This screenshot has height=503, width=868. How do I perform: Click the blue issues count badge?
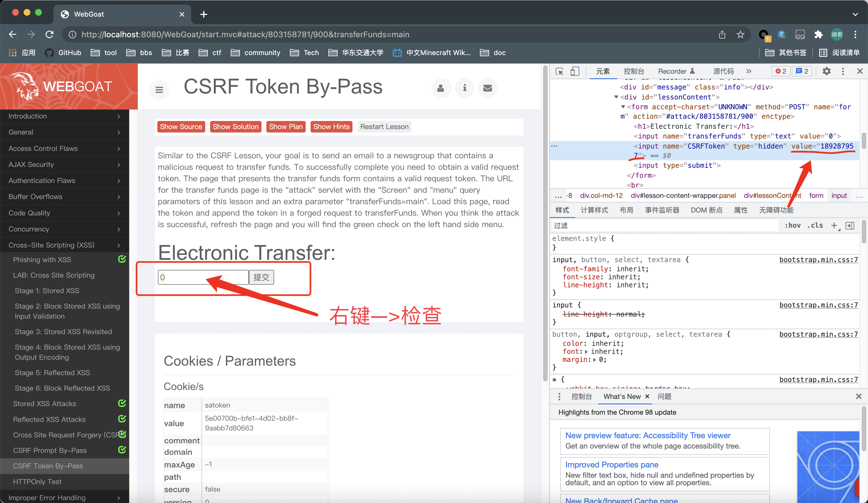pos(802,71)
